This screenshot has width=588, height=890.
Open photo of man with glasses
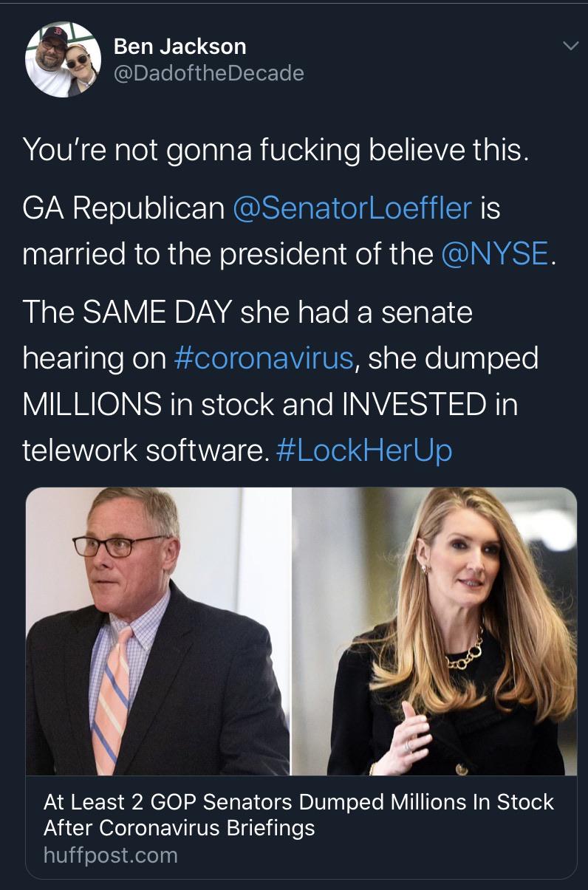[x=159, y=631]
